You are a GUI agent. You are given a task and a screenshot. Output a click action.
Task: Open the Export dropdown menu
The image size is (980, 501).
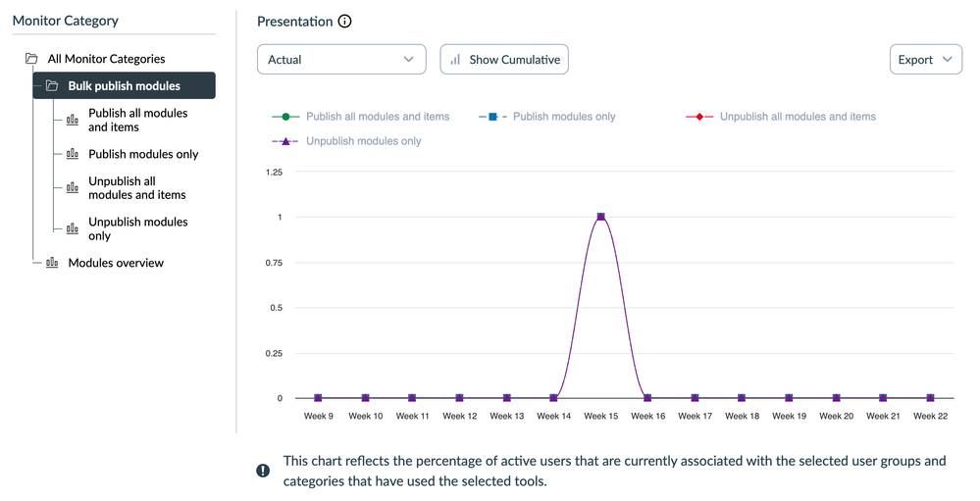pos(925,60)
